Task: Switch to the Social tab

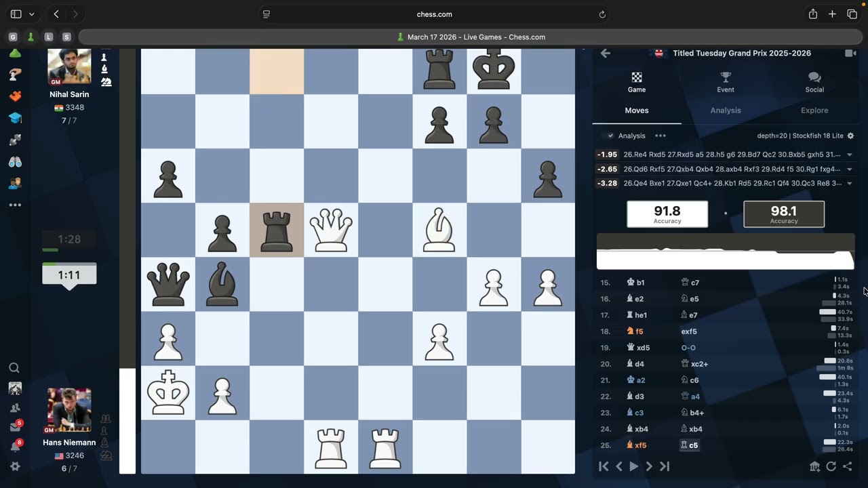Action: (814, 82)
